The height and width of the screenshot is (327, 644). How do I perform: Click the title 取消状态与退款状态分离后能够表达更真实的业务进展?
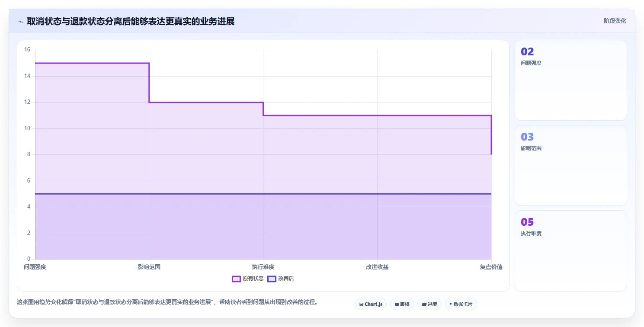[131, 21]
